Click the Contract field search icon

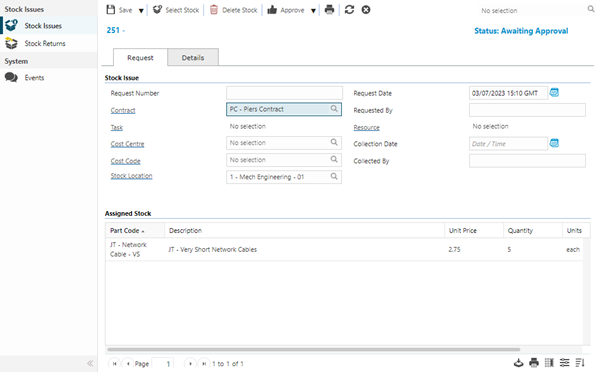coord(334,109)
